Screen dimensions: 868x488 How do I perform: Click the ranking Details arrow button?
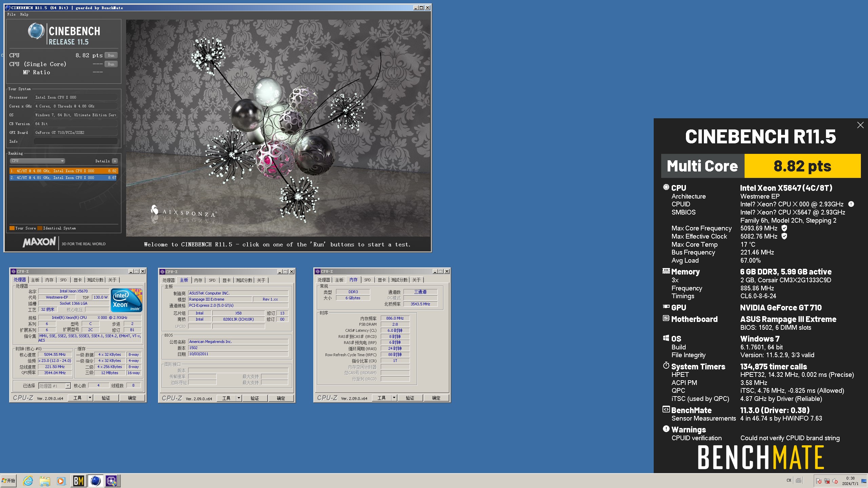[115, 161]
